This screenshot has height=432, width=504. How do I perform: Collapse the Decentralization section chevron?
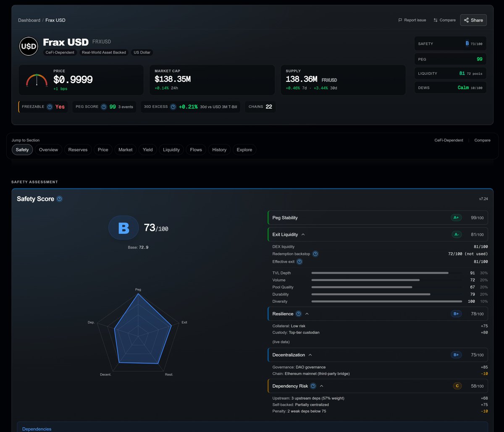click(310, 355)
